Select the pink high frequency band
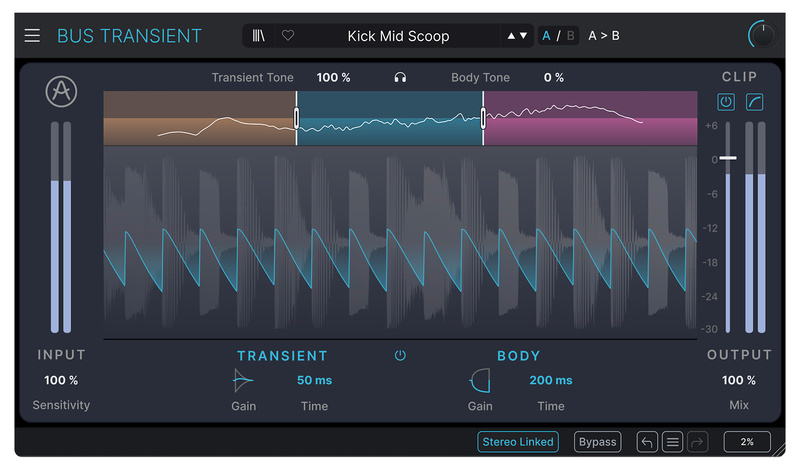Screen dimensions: 800x469 tap(591, 118)
